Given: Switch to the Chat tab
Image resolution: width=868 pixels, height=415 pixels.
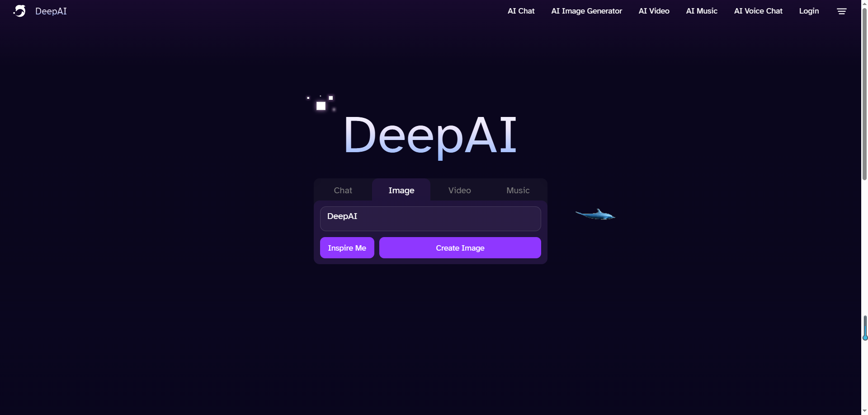Looking at the screenshot, I should point(343,190).
